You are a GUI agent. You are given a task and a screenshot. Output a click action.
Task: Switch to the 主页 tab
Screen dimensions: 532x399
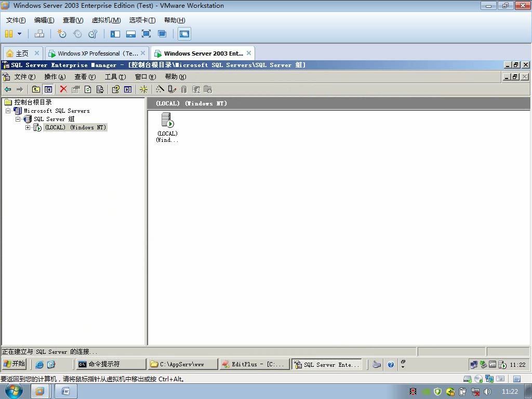pyautogui.click(x=22, y=54)
